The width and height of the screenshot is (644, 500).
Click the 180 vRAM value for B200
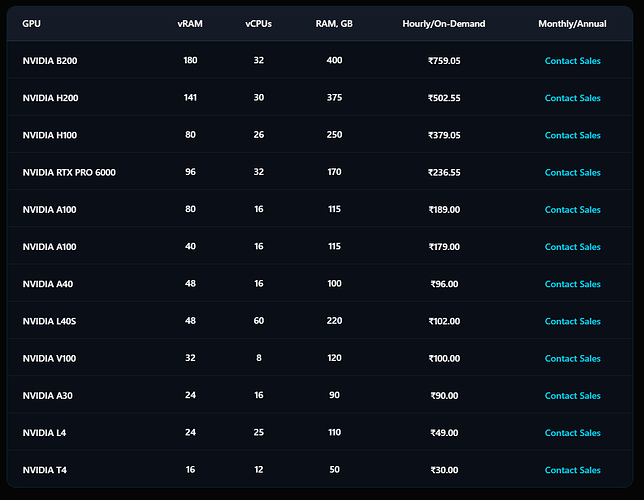(190, 60)
